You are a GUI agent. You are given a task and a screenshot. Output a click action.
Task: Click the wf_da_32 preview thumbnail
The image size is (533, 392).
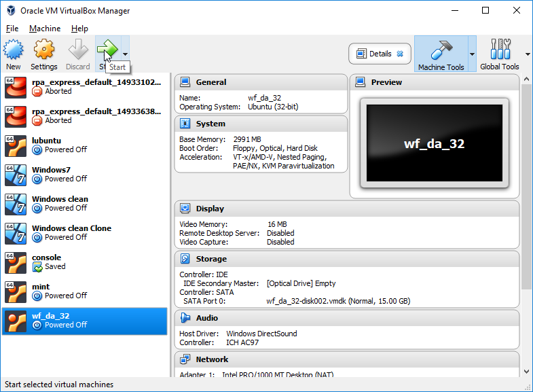pos(434,143)
